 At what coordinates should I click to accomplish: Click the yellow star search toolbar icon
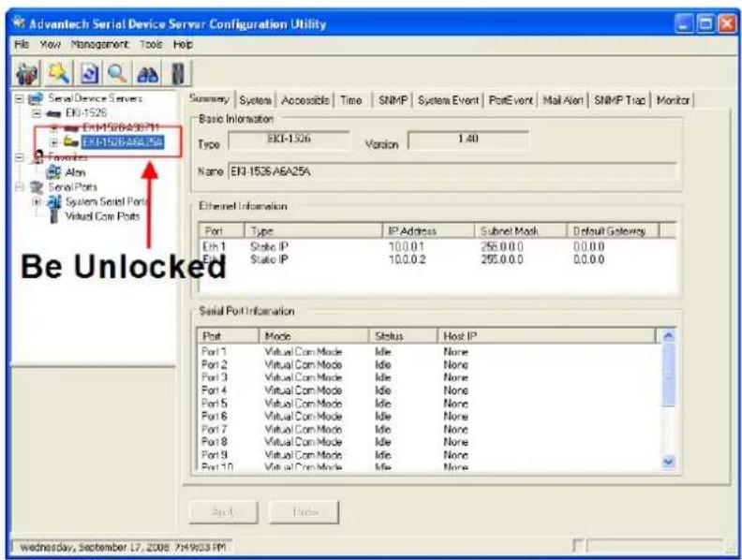click(x=59, y=74)
